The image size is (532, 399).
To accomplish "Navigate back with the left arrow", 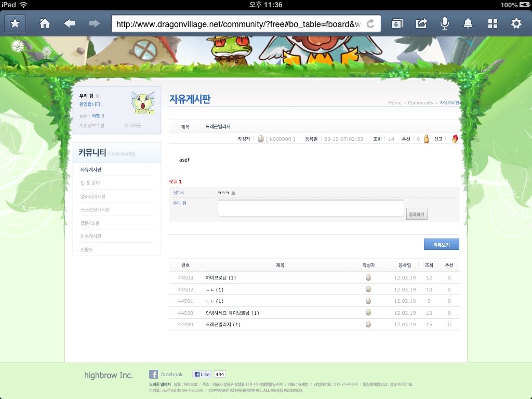I will coord(70,23).
